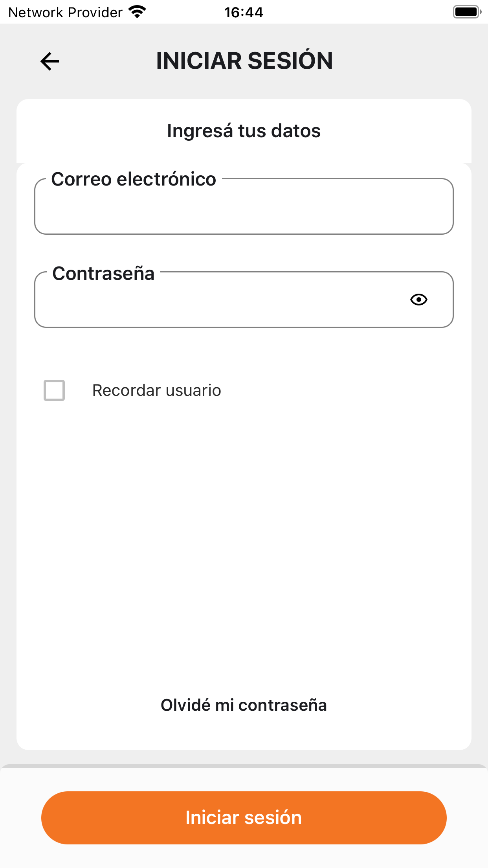Image resolution: width=488 pixels, height=868 pixels.
Task: Open the Olvidé mi contraseña link
Action: (244, 705)
